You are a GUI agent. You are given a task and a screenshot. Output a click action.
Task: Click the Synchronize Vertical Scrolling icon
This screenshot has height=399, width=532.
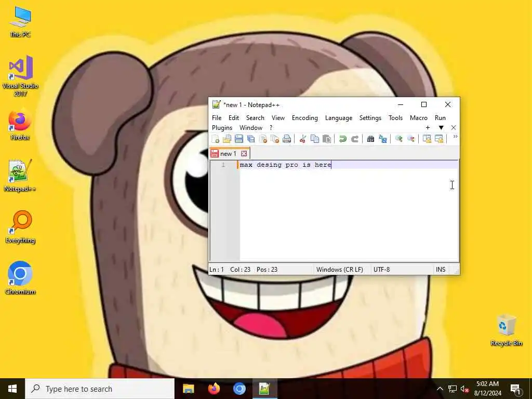tap(427, 139)
